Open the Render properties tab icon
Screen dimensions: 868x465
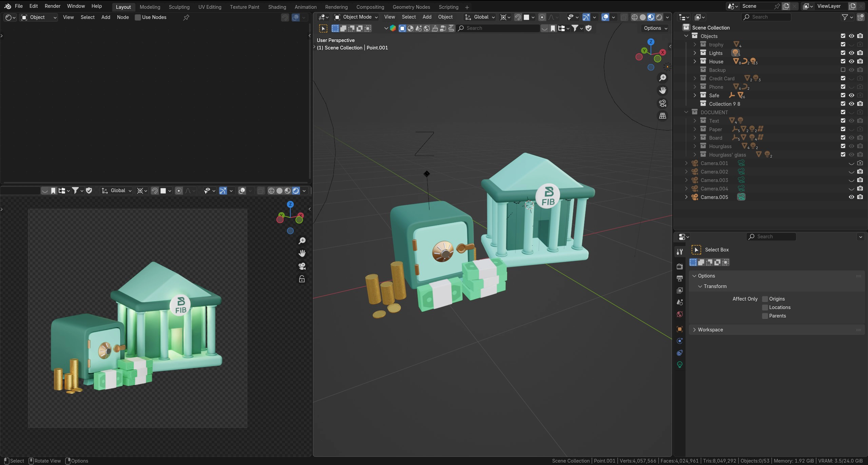[x=680, y=266]
